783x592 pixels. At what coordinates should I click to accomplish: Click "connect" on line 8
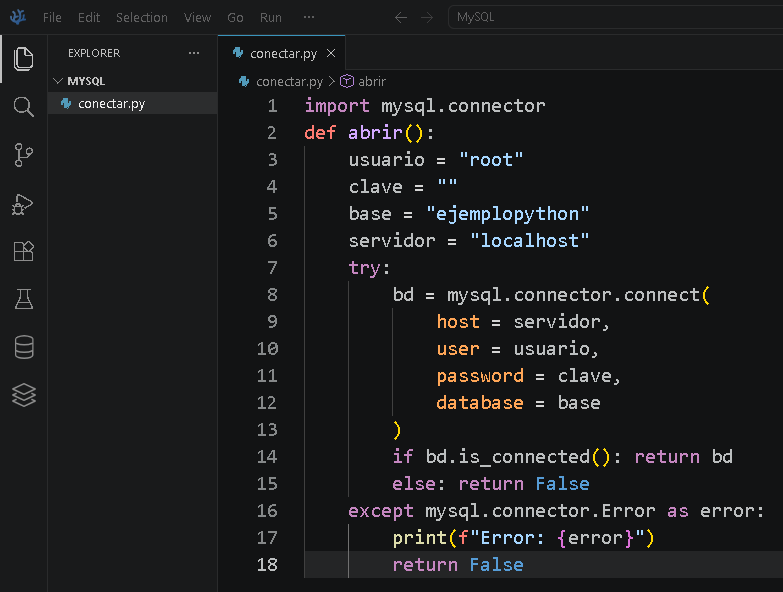click(662, 295)
